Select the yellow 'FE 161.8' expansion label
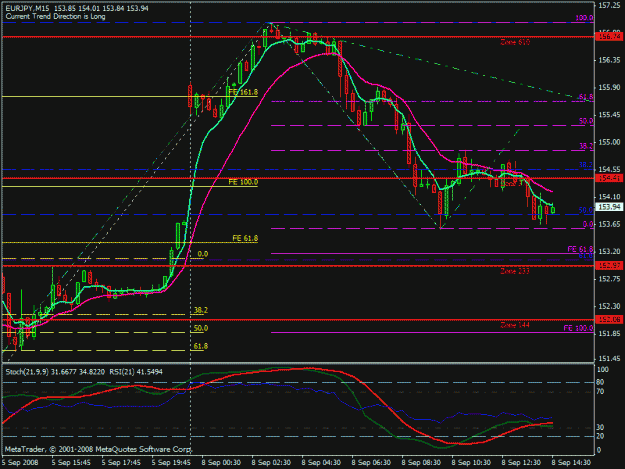 [x=243, y=92]
